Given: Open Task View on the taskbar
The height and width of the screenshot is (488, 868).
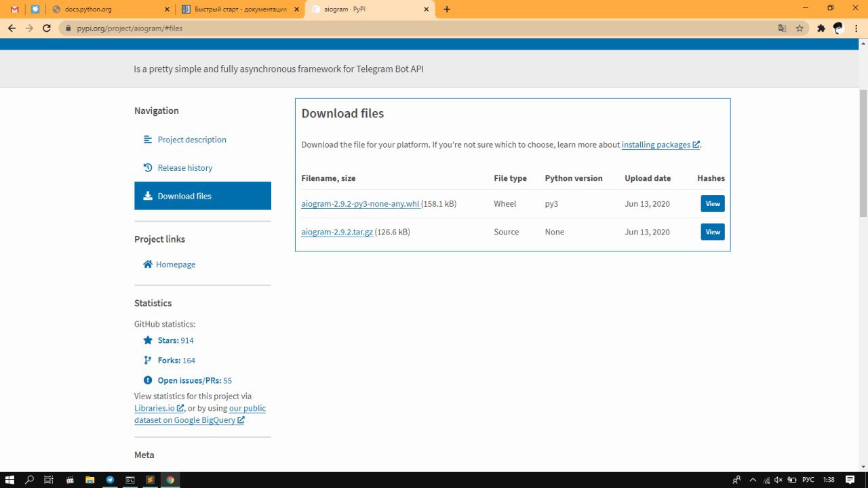Looking at the screenshot, I should tap(49, 480).
